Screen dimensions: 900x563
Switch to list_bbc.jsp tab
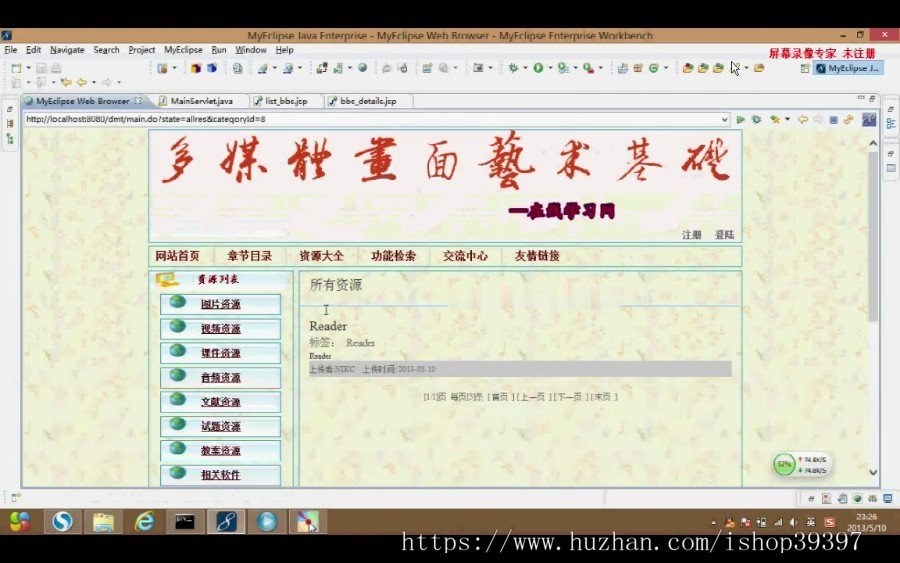click(286, 101)
